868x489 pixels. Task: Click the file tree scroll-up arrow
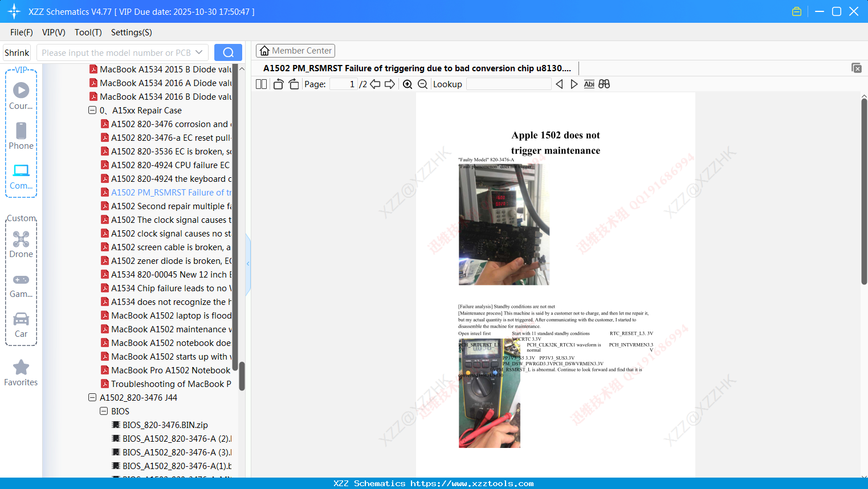(x=242, y=69)
